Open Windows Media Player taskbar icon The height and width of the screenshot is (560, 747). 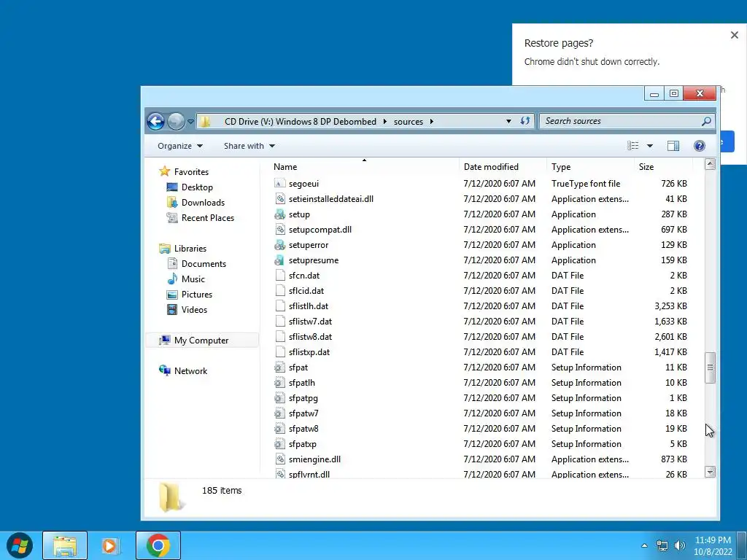point(110,545)
